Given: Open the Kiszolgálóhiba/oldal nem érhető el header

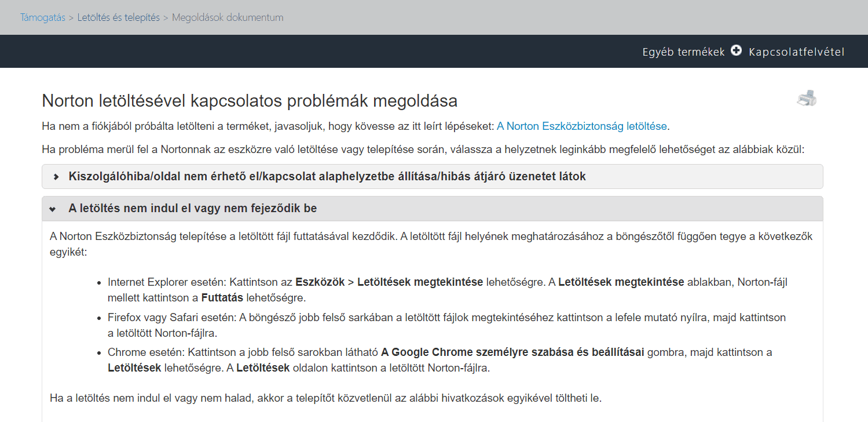Looking at the screenshot, I should click(327, 176).
